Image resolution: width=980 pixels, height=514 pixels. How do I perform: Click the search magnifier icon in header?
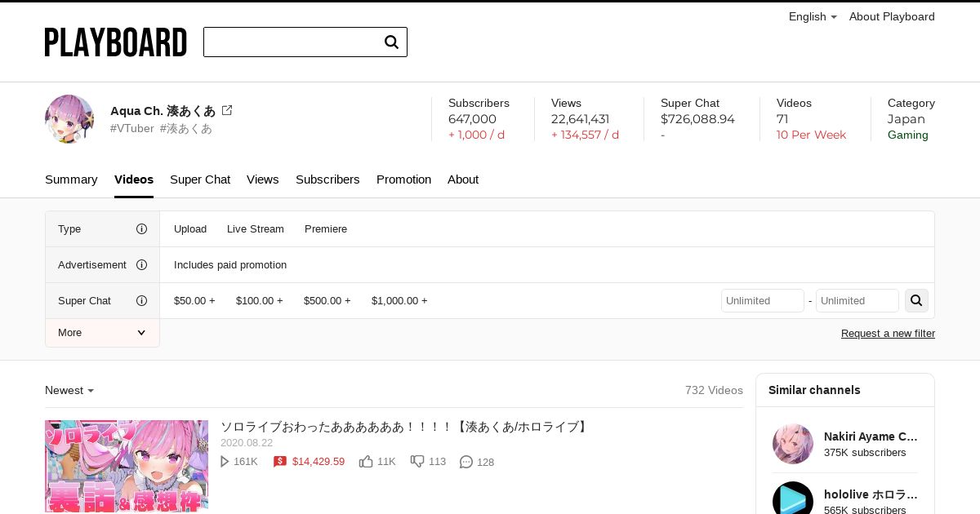pyautogui.click(x=391, y=42)
